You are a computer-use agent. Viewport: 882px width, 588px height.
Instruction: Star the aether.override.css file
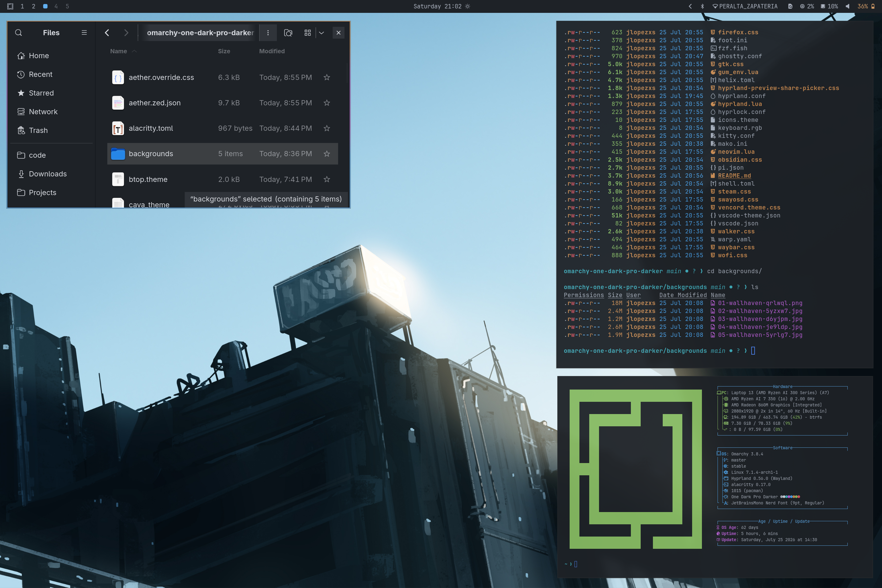pos(327,77)
